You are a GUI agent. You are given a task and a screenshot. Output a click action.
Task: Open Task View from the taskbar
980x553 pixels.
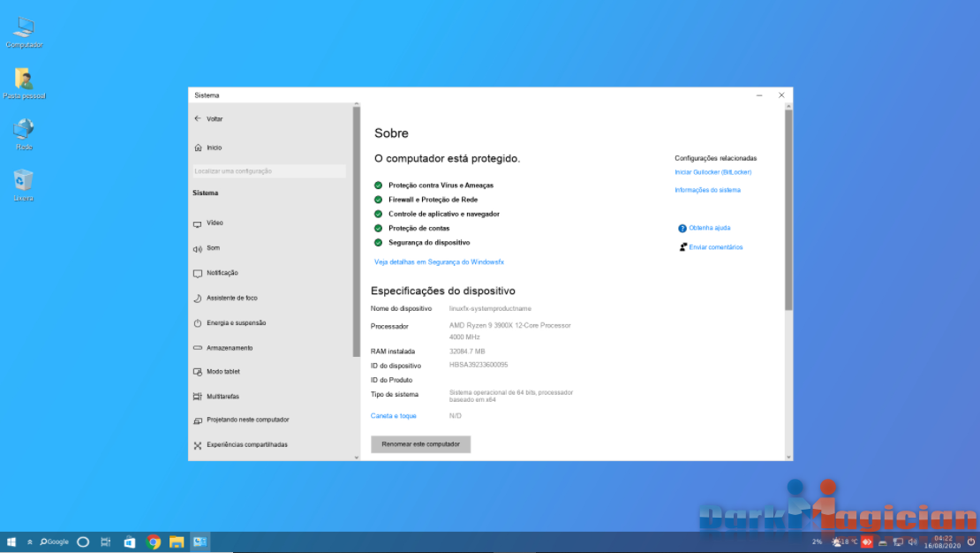coord(106,542)
